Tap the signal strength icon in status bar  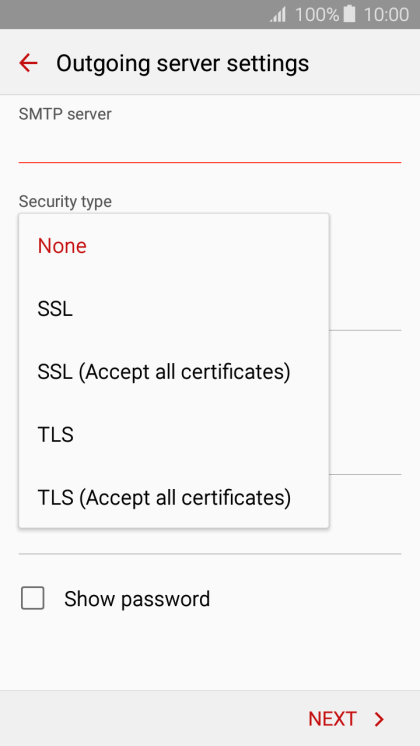coord(278,14)
